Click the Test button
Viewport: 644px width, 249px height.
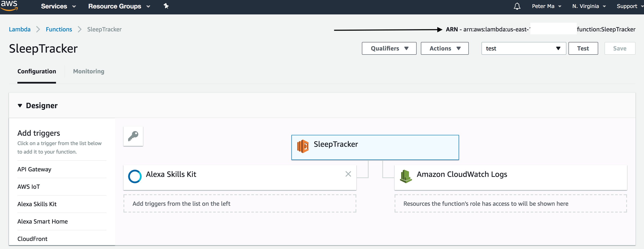583,49
